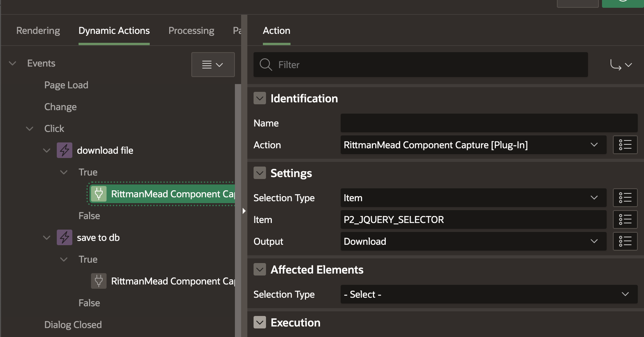Viewport: 644px width, 337px height.
Task: Open the Output dropdown showing Download
Action: (x=474, y=241)
